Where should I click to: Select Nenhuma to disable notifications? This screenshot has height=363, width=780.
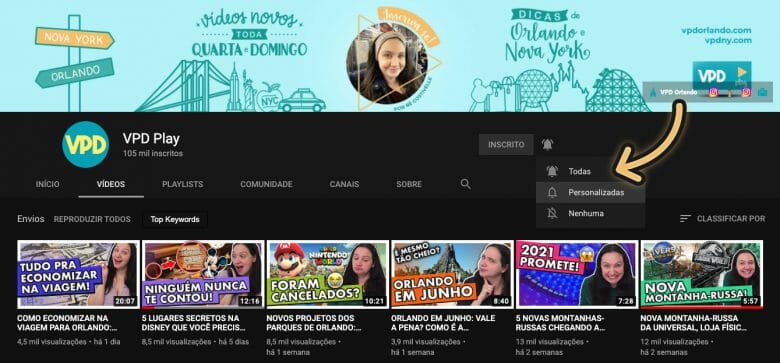pos(590,213)
